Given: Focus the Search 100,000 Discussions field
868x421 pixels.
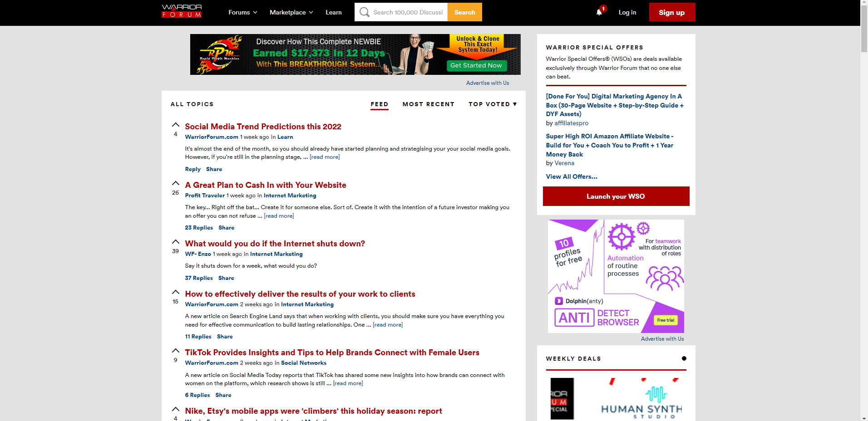Looking at the screenshot, I should (x=408, y=12).
